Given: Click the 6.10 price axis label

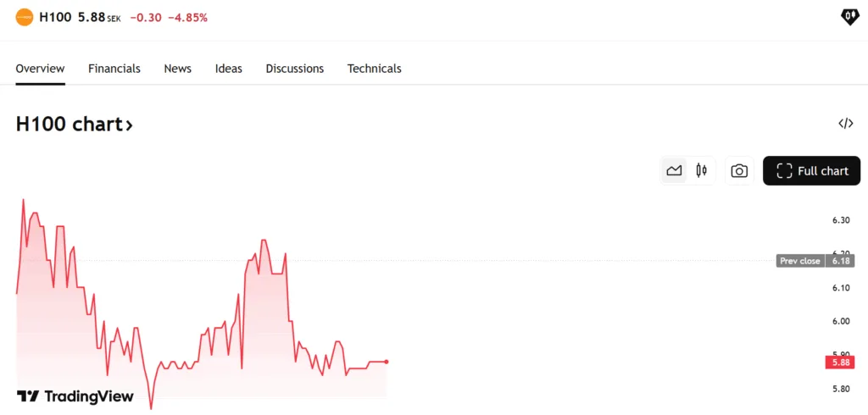Looking at the screenshot, I should tap(841, 288).
